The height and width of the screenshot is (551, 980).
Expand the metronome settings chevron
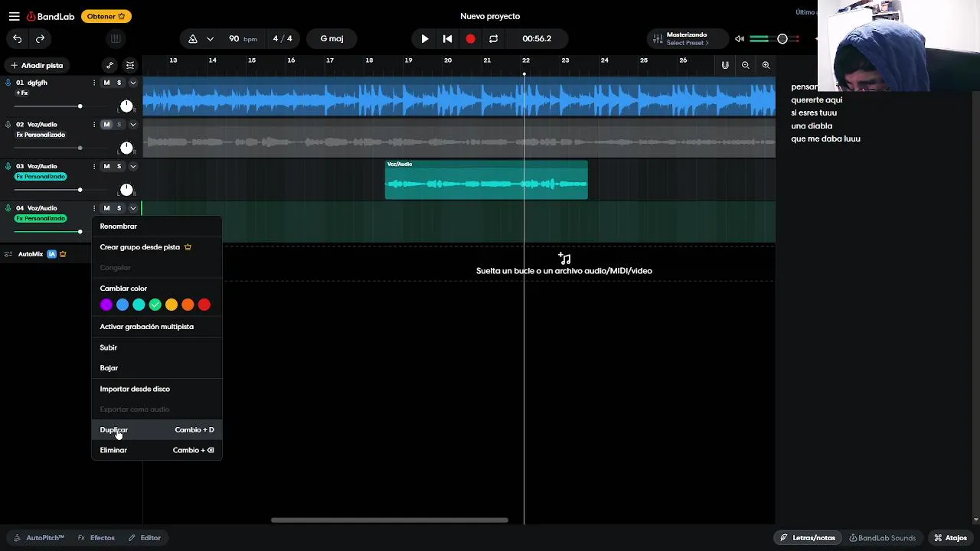pos(210,39)
